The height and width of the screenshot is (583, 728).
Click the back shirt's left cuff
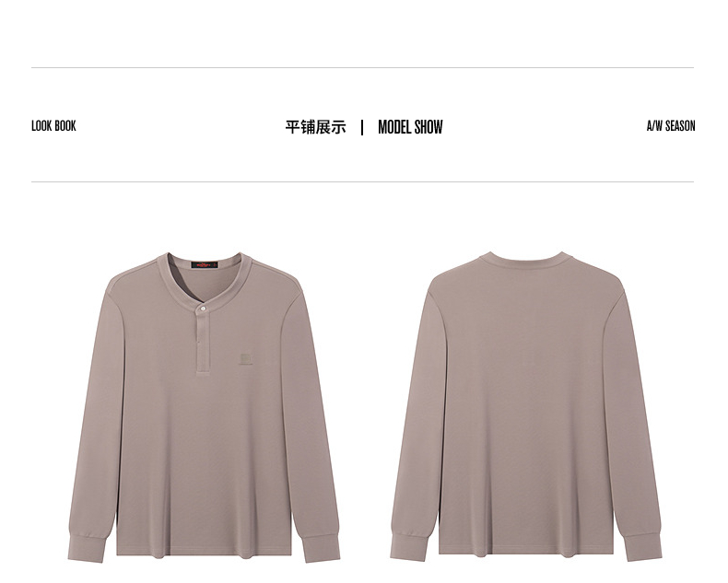click(409, 547)
